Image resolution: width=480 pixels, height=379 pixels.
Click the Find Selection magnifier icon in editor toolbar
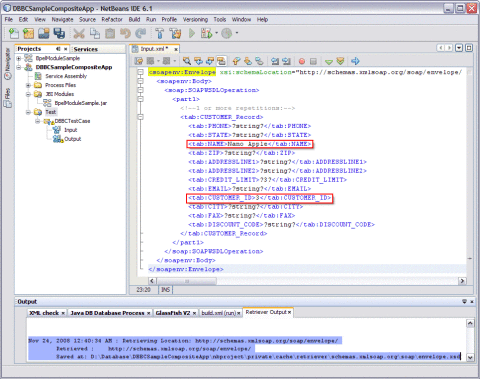(187, 61)
